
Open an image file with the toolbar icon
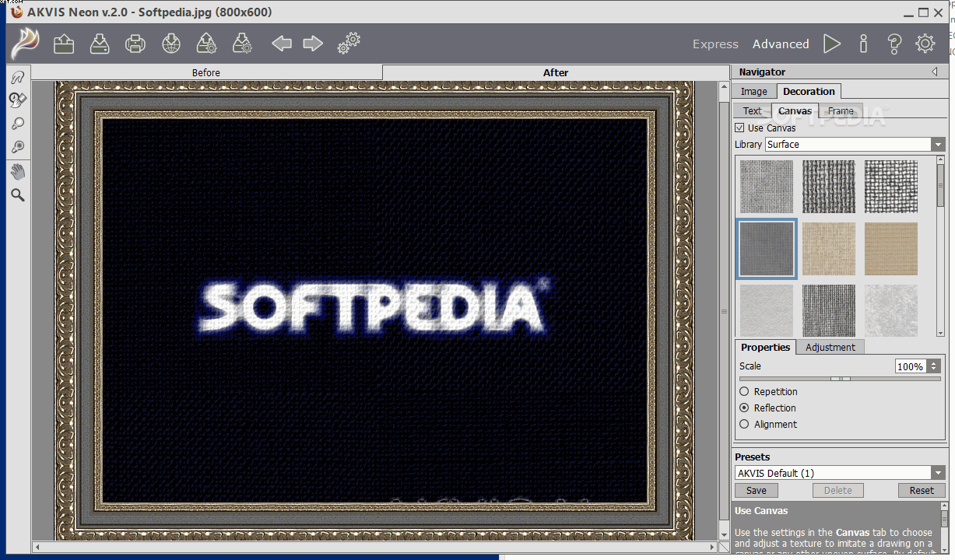(x=64, y=44)
